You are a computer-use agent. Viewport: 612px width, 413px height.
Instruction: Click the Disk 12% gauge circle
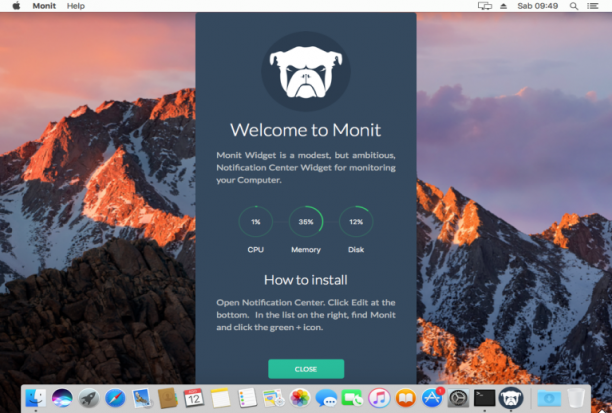click(356, 222)
